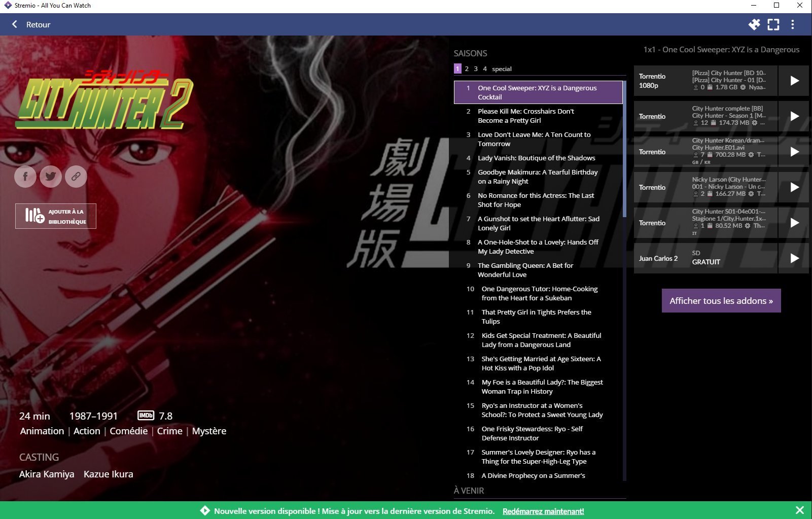
Task: Share on Twitter icon
Action: click(51, 177)
